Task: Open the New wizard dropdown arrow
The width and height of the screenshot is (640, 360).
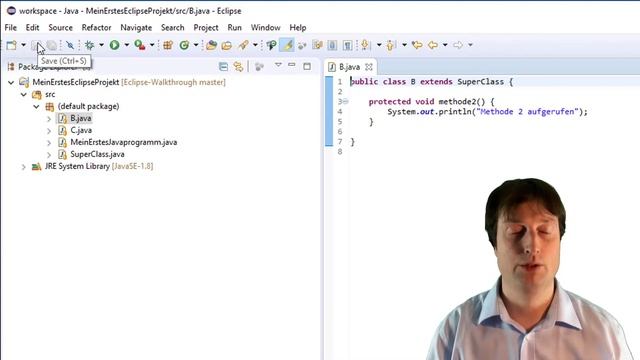Action: click(23, 45)
